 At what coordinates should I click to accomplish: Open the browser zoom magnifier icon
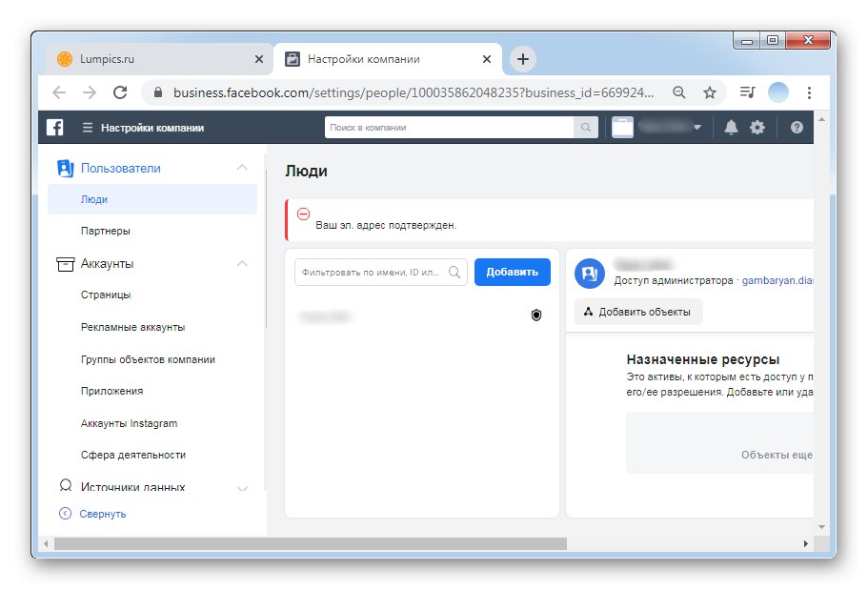[x=678, y=92]
